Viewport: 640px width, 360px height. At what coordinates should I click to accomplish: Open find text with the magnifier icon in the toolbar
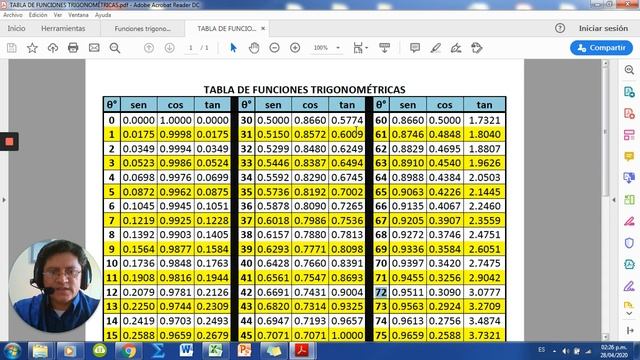coord(115,48)
